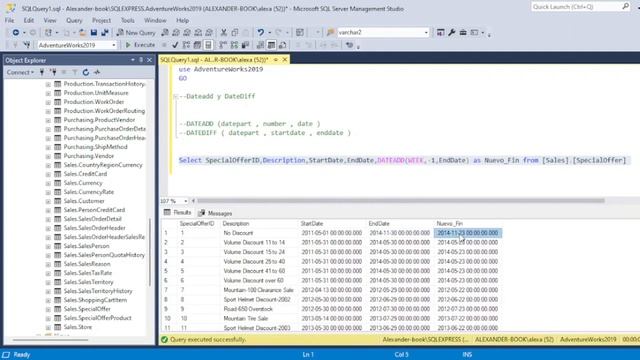Open the Tools menu

pyautogui.click(x=128, y=20)
